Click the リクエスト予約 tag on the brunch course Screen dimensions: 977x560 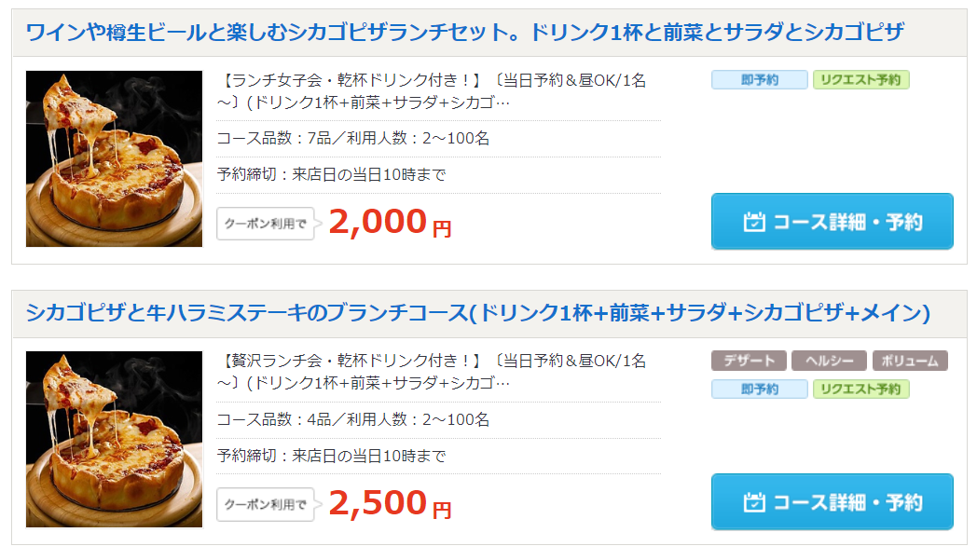click(x=860, y=389)
